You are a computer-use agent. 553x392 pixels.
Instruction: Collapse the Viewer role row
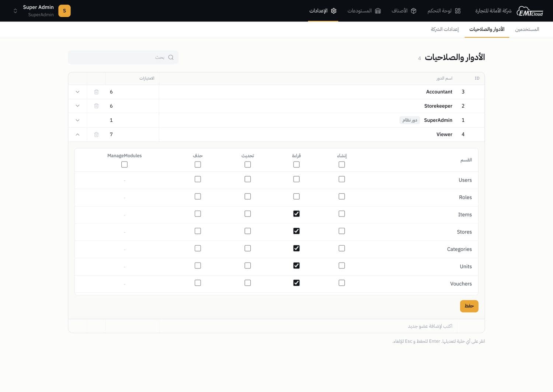[77, 135]
